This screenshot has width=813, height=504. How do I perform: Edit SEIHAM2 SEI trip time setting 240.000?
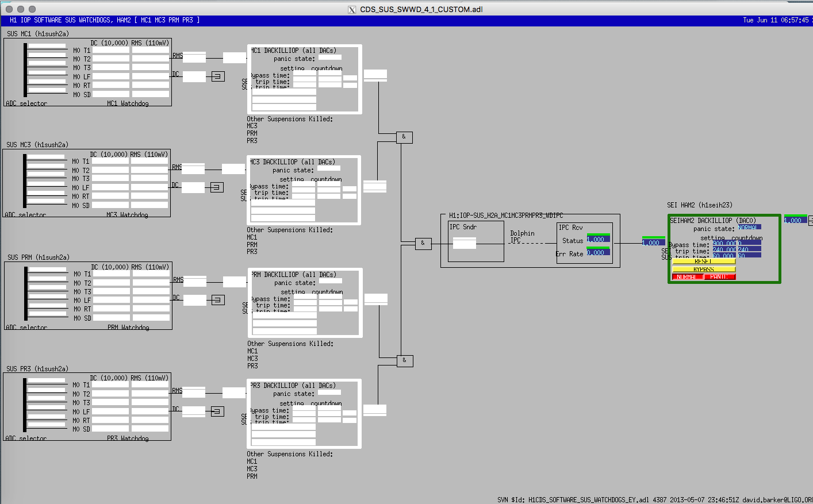(724, 249)
